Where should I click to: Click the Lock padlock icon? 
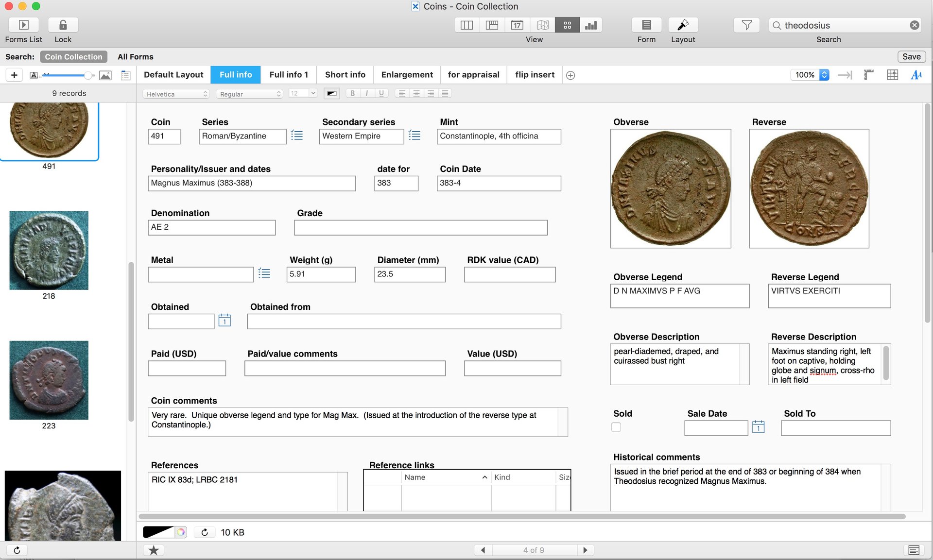63,25
